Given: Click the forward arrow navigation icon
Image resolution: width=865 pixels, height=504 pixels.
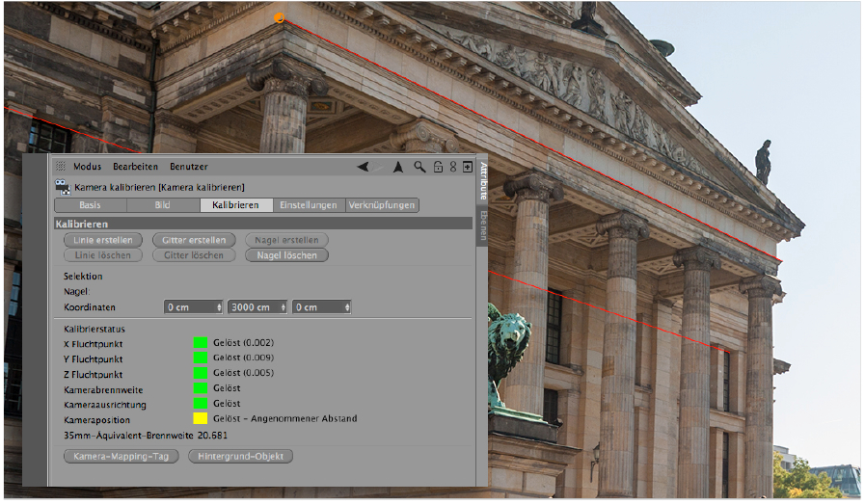Looking at the screenshot, I should (x=378, y=167).
